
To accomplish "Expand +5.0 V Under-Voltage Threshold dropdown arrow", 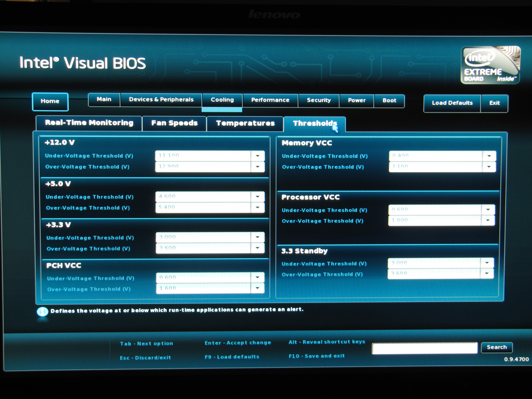I will [x=258, y=196].
